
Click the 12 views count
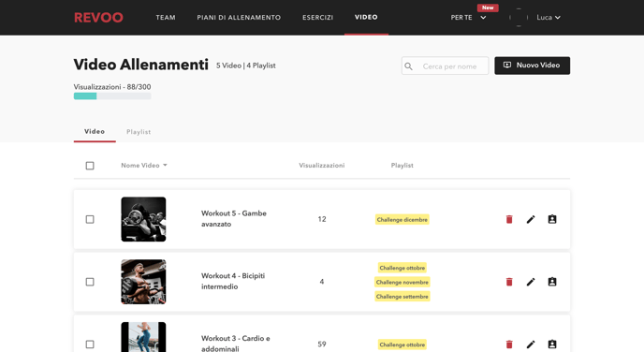point(322,219)
